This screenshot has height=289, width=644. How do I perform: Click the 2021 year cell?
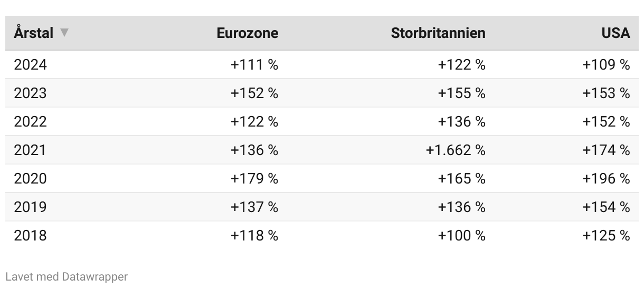point(30,150)
